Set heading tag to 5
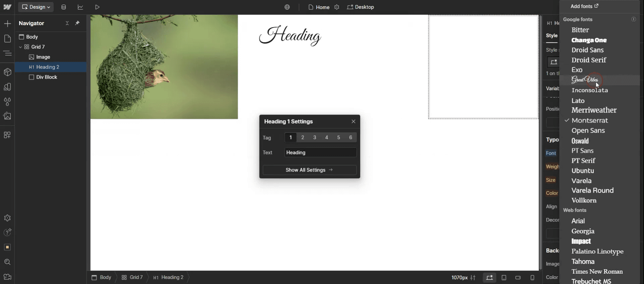 click(x=339, y=138)
